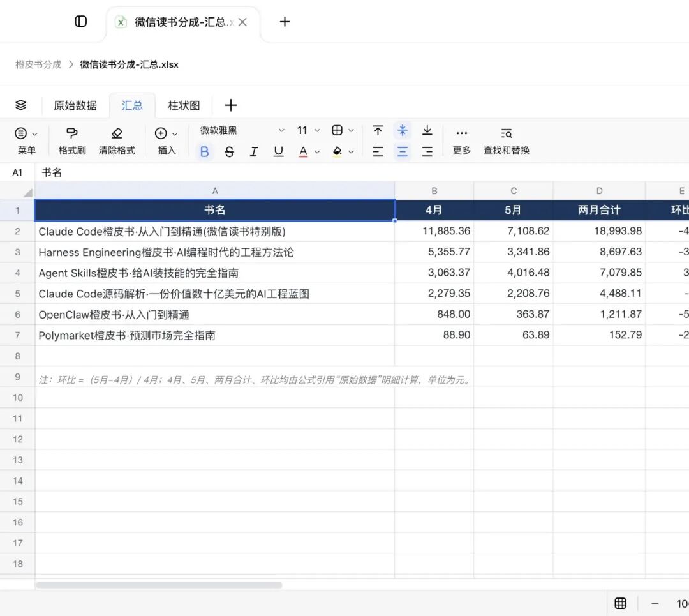The height and width of the screenshot is (616, 689).
Task: Zoom out with minus button
Action: pos(655,603)
